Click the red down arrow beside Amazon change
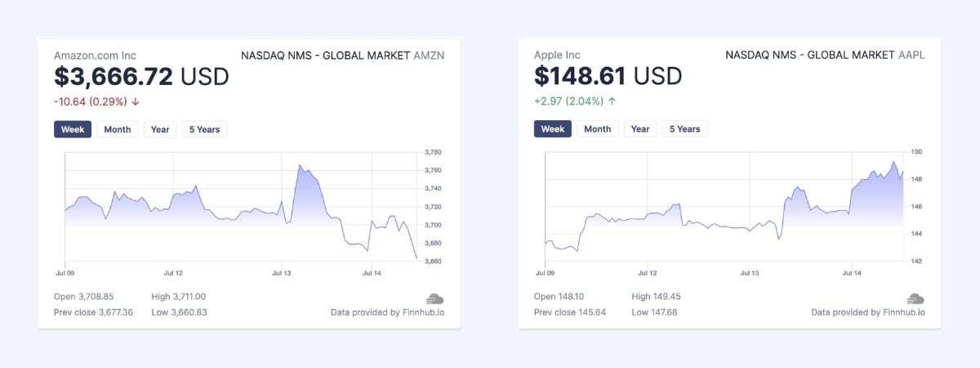Screen dimensions: 980x368 [x=136, y=101]
